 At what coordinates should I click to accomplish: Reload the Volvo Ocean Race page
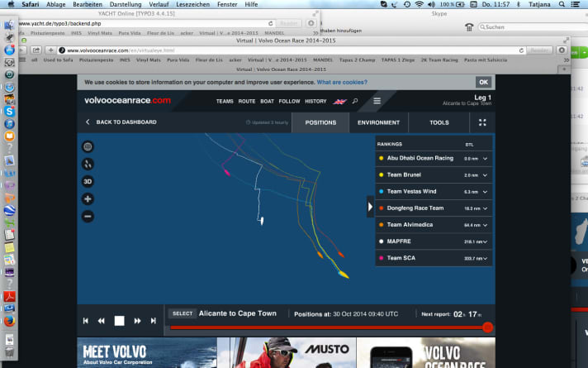coord(521,50)
